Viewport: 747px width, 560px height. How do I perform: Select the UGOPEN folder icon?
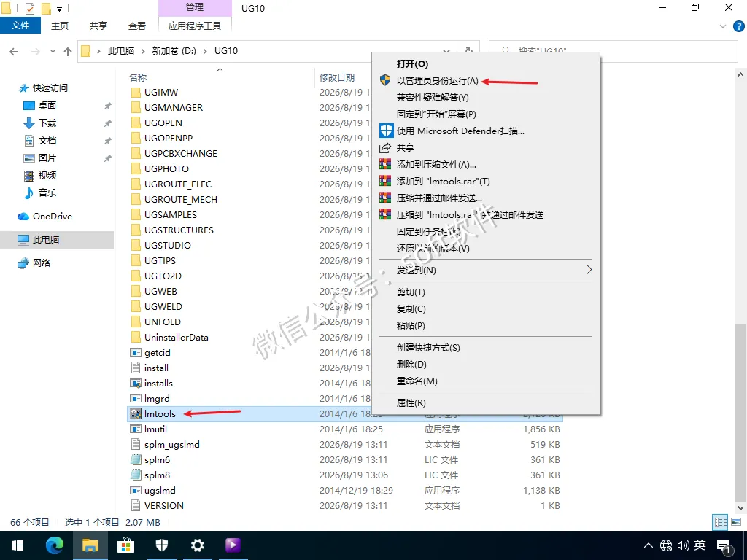[x=136, y=122]
